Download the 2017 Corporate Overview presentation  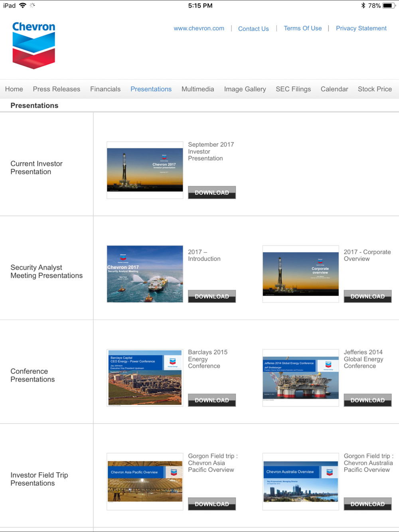click(x=367, y=296)
